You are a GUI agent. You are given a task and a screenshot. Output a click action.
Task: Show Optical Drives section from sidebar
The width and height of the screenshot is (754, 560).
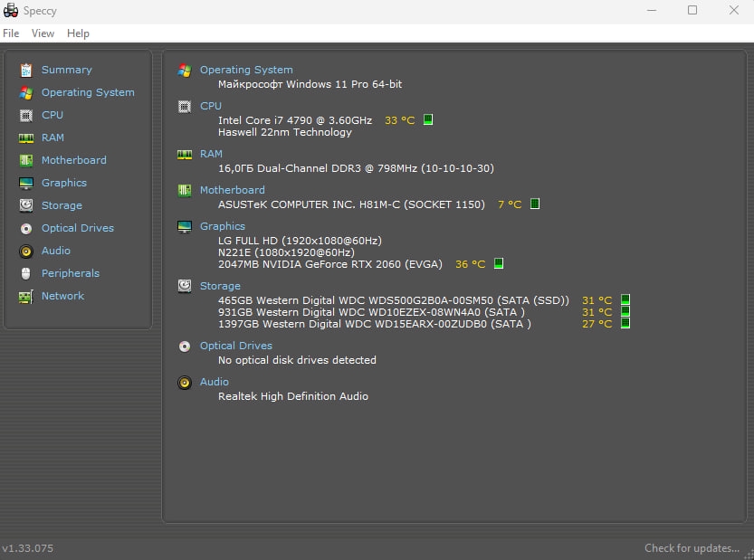point(78,228)
